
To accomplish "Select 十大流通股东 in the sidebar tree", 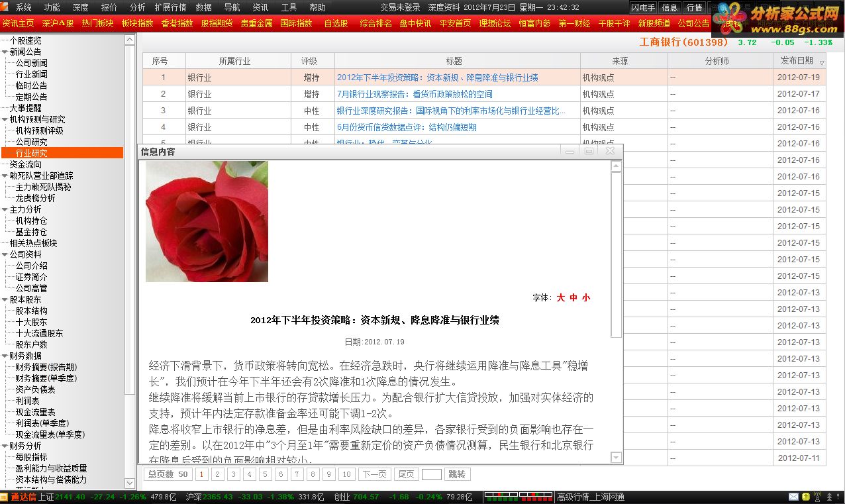I will point(39,333).
